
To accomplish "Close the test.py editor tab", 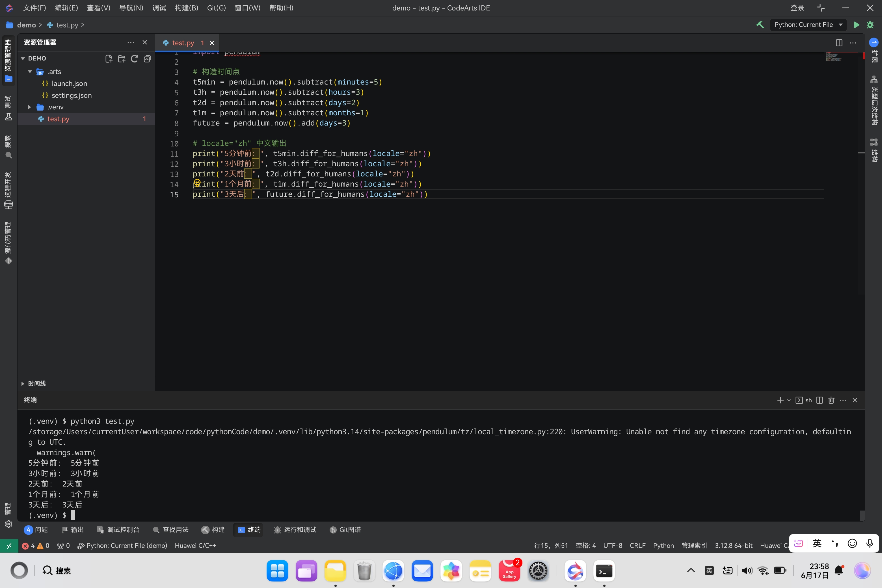I will click(212, 43).
